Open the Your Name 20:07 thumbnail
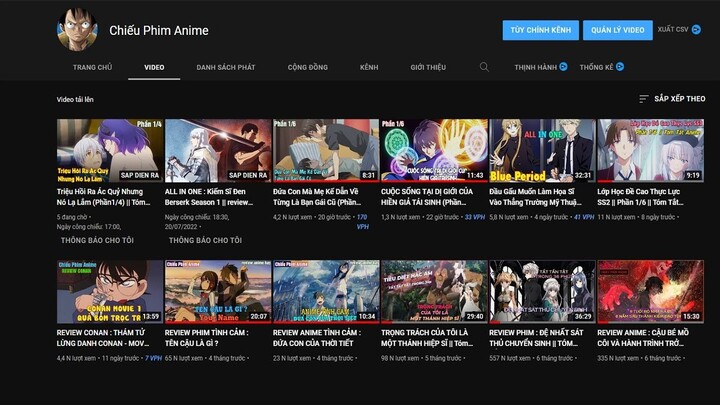 pyautogui.click(x=218, y=292)
